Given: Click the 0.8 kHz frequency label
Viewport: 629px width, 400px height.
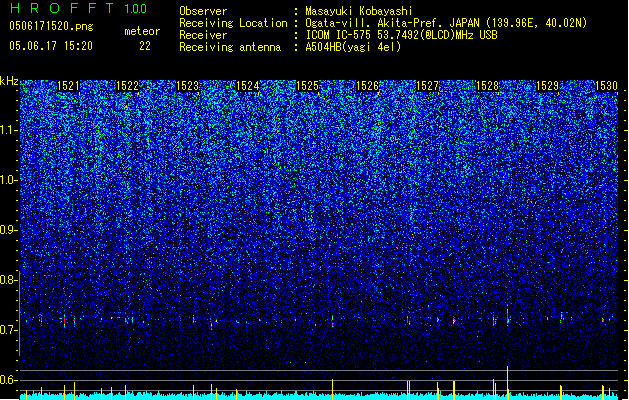Looking at the screenshot, I should 9,280.
